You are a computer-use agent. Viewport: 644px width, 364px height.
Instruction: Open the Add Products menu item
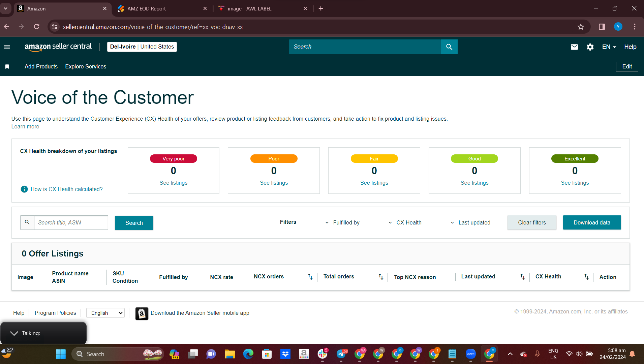coord(41,67)
